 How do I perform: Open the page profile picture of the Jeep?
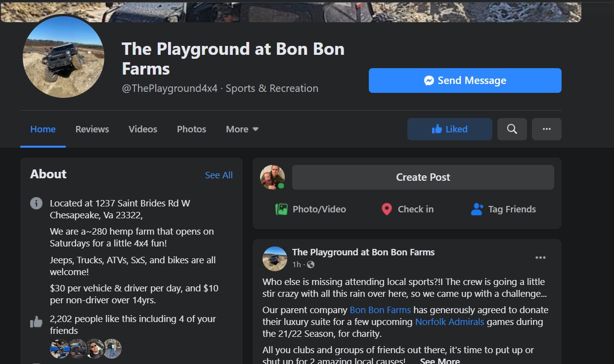tap(63, 57)
